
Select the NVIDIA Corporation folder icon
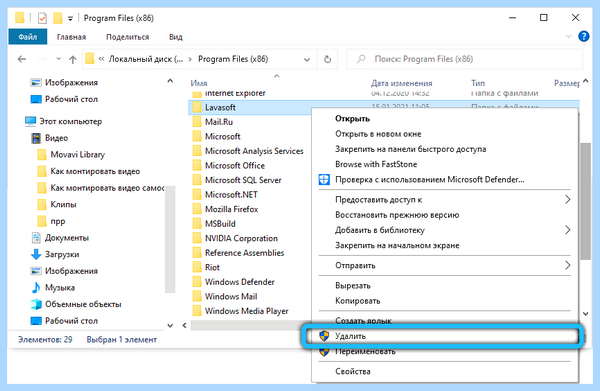pos(197,238)
